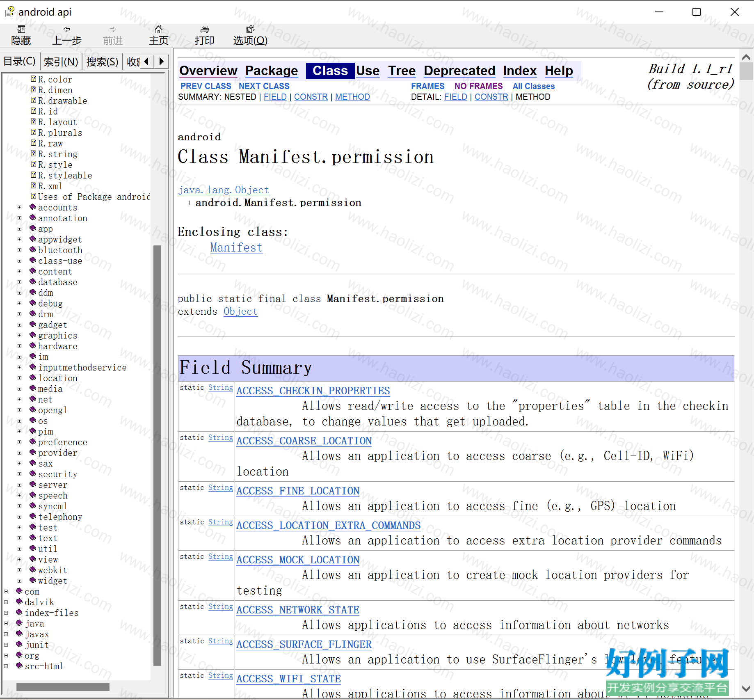Expand the view tree node
This screenshot has height=700, width=754.
coord(19,560)
